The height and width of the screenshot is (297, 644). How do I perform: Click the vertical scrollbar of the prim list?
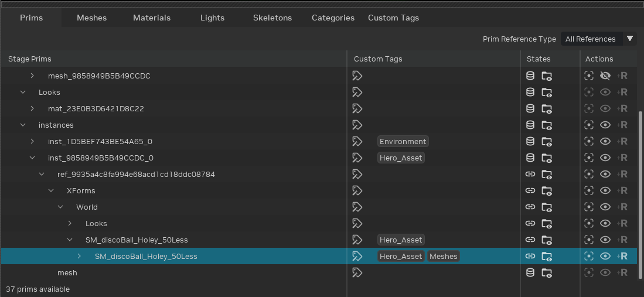[x=640, y=176]
